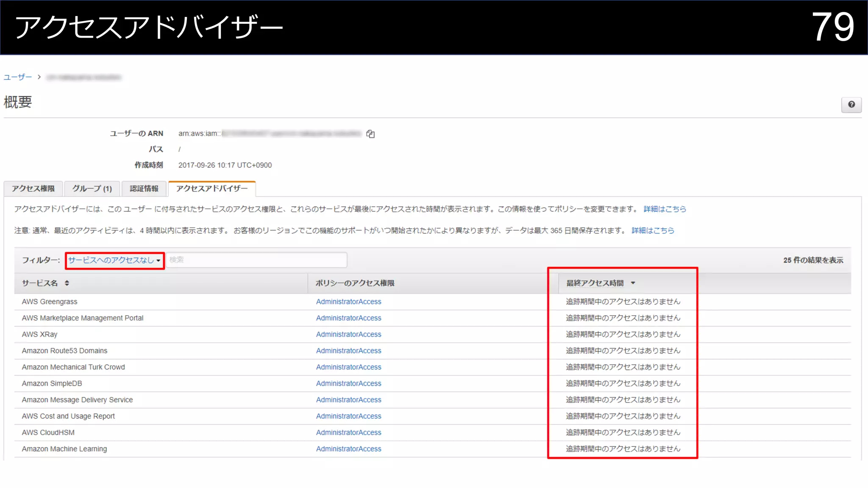Open AdministratorAccess policy for AWS CloudHSM

(x=348, y=433)
